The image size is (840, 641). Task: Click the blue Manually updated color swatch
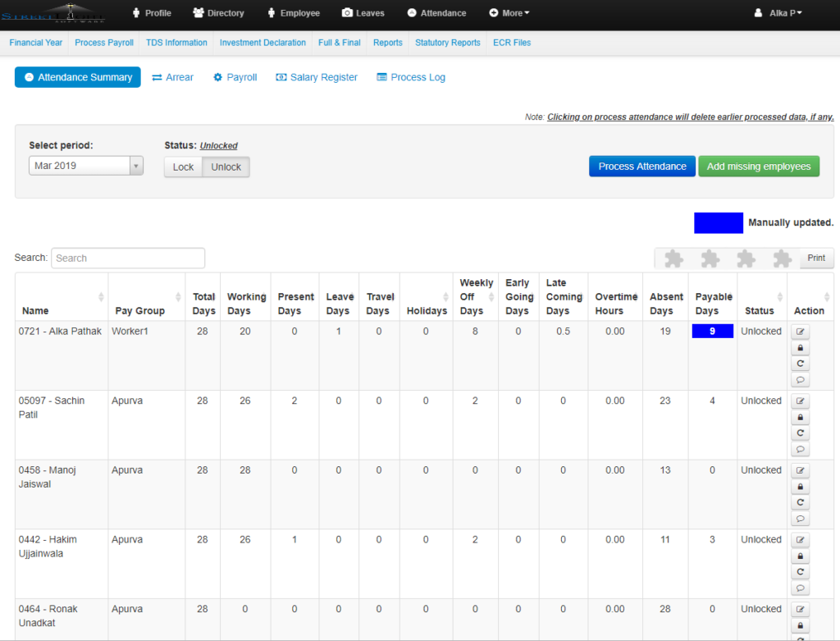718,222
